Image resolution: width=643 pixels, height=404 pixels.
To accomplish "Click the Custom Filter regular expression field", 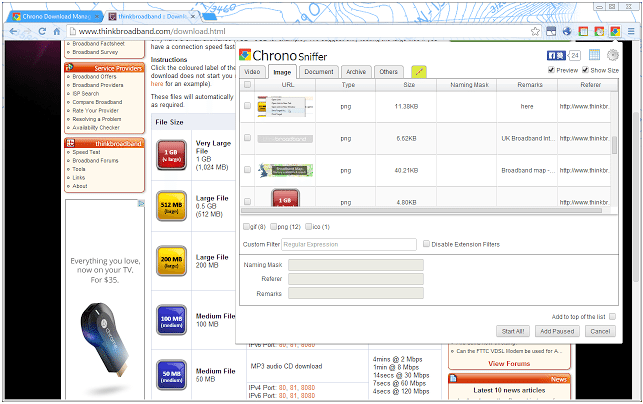I will [x=349, y=244].
